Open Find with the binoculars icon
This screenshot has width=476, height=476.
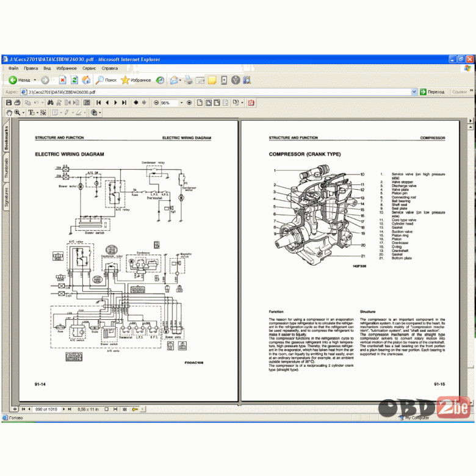click(51, 103)
